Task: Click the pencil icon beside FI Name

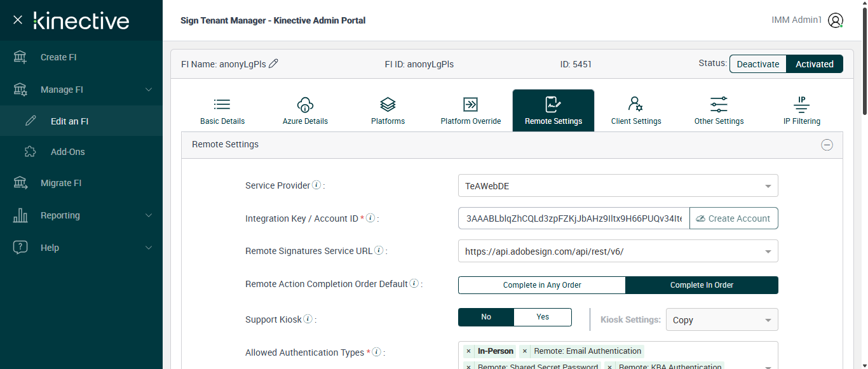Action: click(274, 64)
